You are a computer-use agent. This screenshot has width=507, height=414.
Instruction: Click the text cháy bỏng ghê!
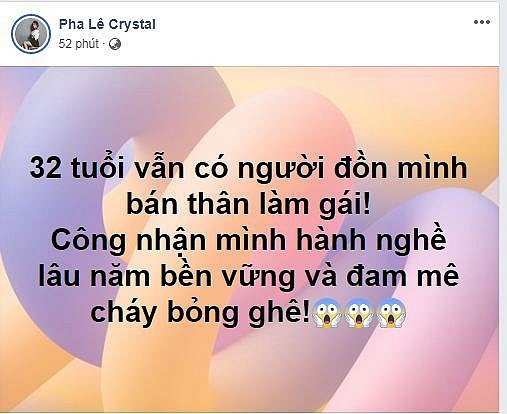[200, 313]
